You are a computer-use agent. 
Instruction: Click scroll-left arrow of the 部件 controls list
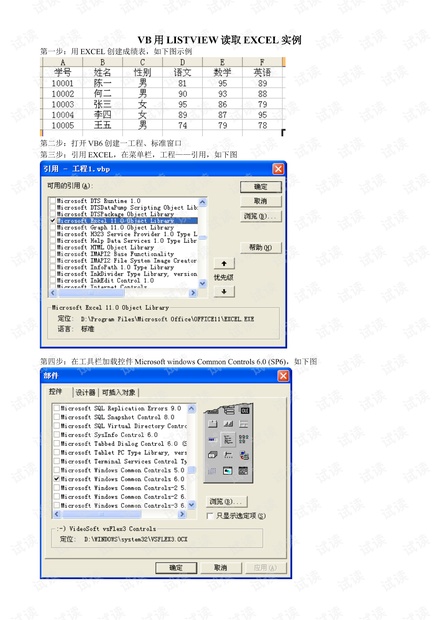[x=57, y=514]
